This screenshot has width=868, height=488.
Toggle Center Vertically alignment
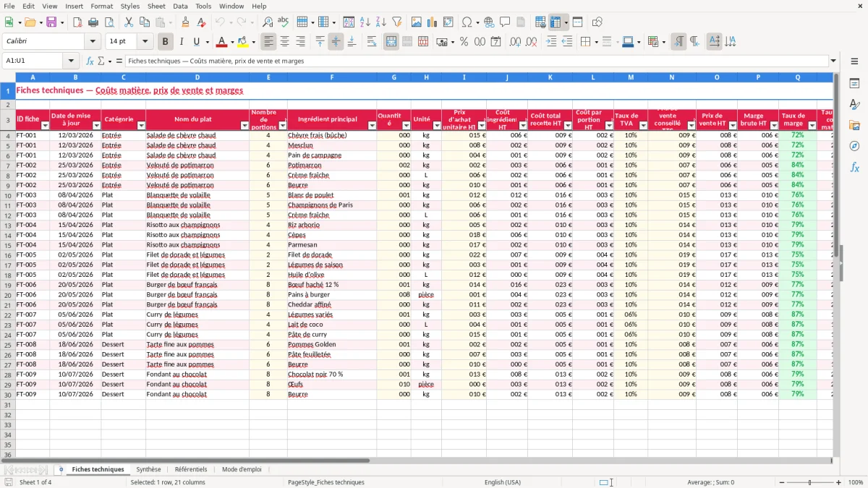336,42
